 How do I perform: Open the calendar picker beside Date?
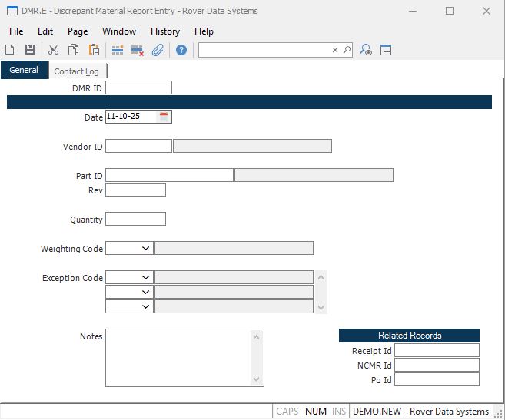tap(164, 117)
